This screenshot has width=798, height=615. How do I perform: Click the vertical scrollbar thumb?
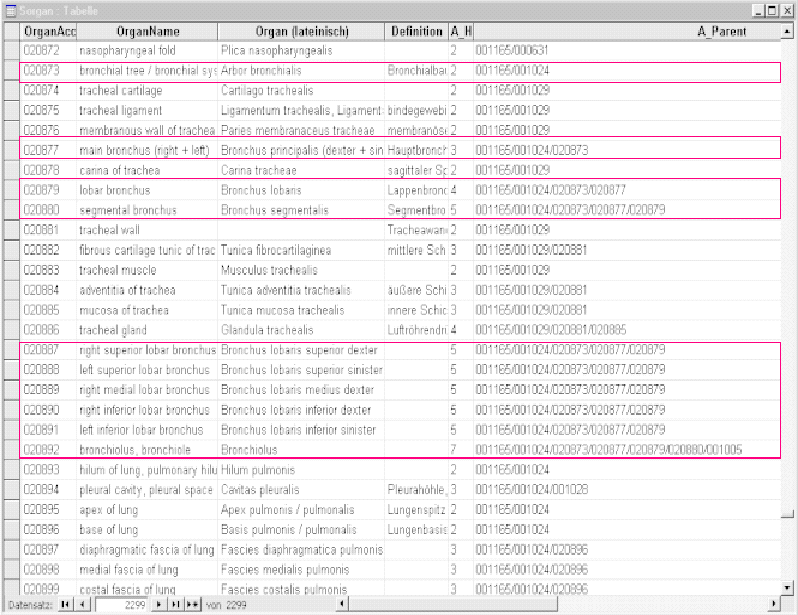[787, 512]
